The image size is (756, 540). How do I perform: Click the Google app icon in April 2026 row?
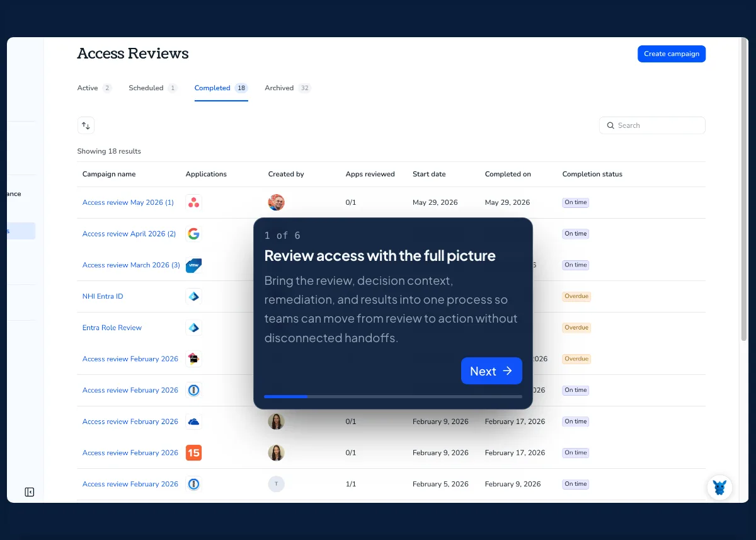(x=194, y=234)
